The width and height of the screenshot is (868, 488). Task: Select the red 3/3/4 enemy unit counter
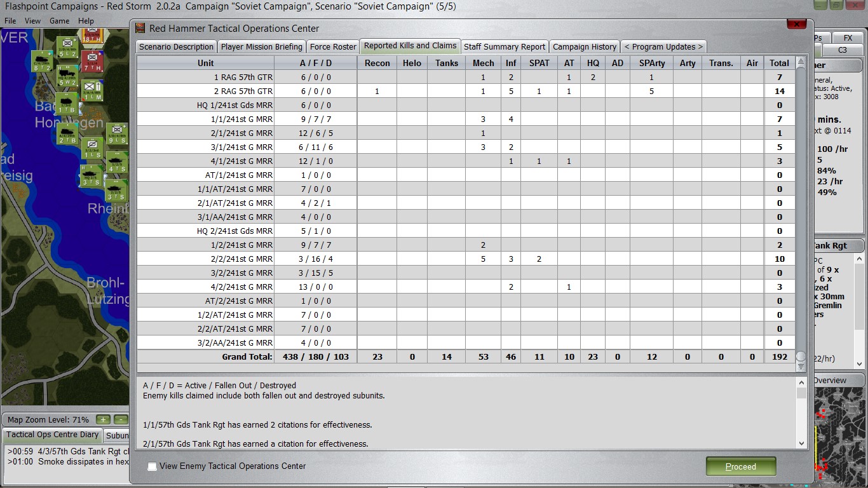pos(91,62)
